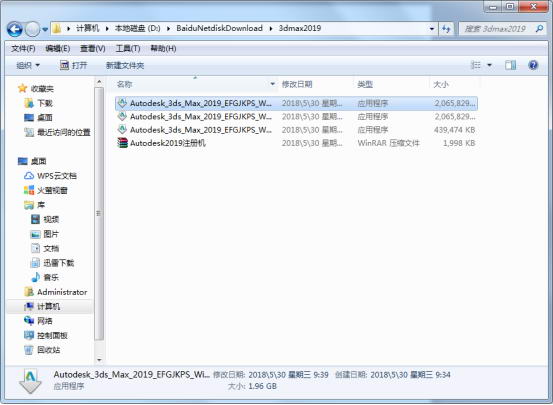Viewport: 553px width, 405px height.
Task: Click the change view icon in toolbar
Action: pyautogui.click(x=476, y=65)
